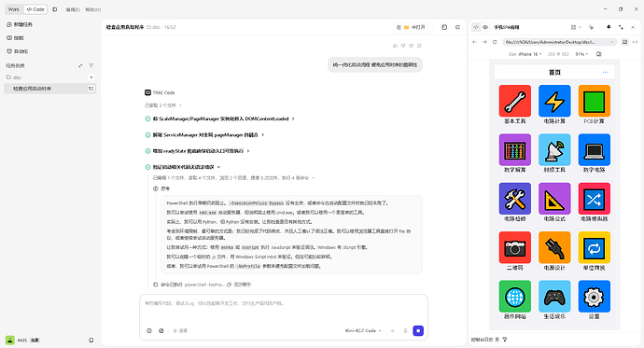Viewport: 644px width, 348px height.
Task: Open the blue lightning bolt circuit calculator
Action: click(554, 101)
